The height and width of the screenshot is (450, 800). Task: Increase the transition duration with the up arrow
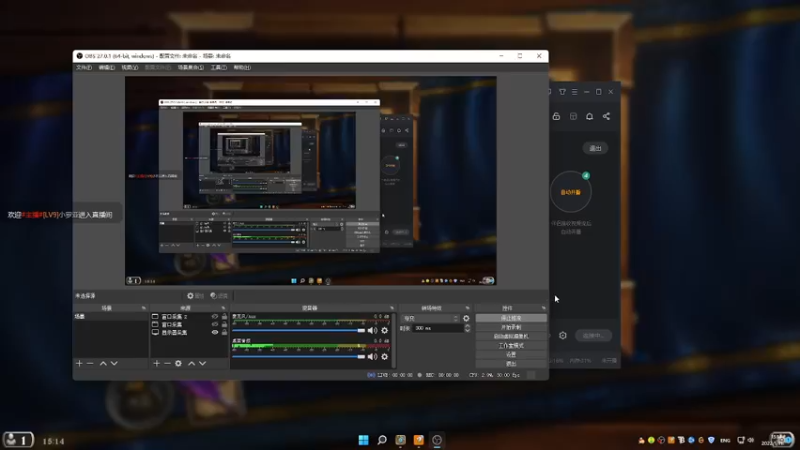tap(467, 327)
